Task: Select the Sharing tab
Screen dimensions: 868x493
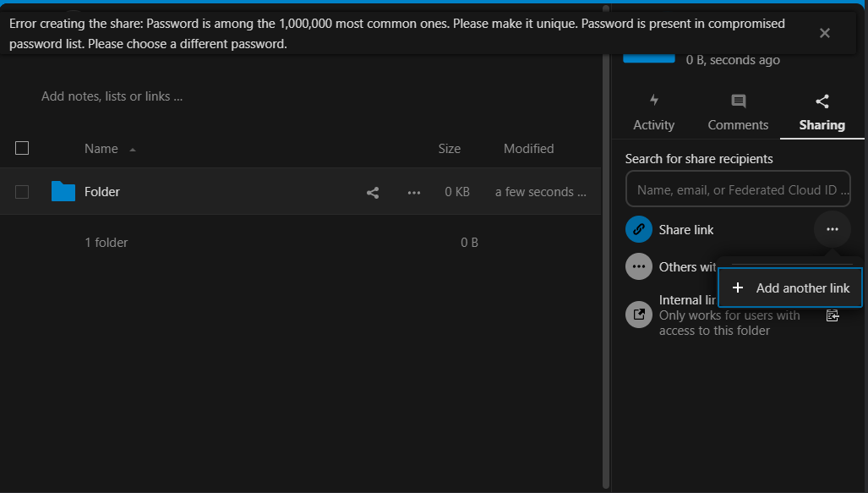Action: coord(822,113)
